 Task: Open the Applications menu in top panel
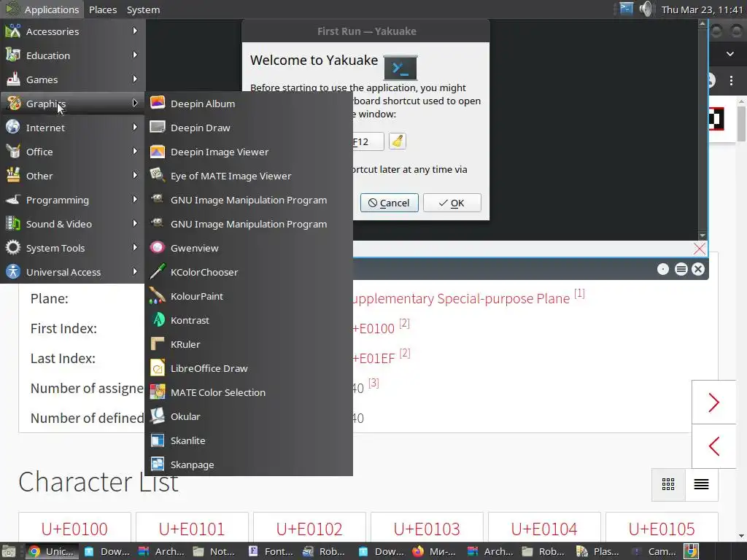pyautogui.click(x=42, y=9)
